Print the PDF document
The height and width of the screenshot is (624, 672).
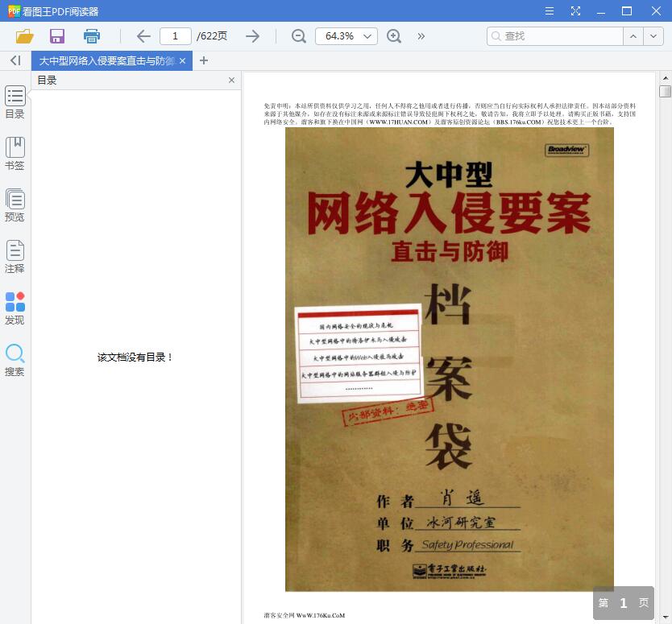[91, 36]
